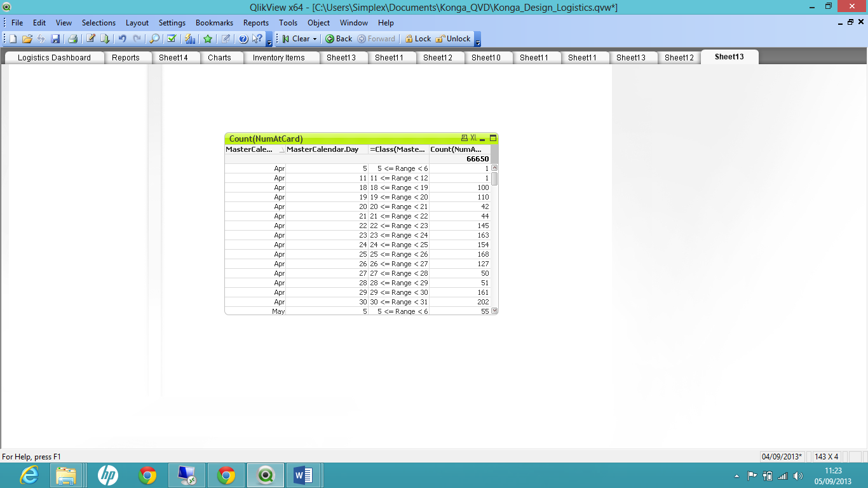Switch to Word from the taskbar
The width and height of the screenshot is (868, 488).
(304, 475)
